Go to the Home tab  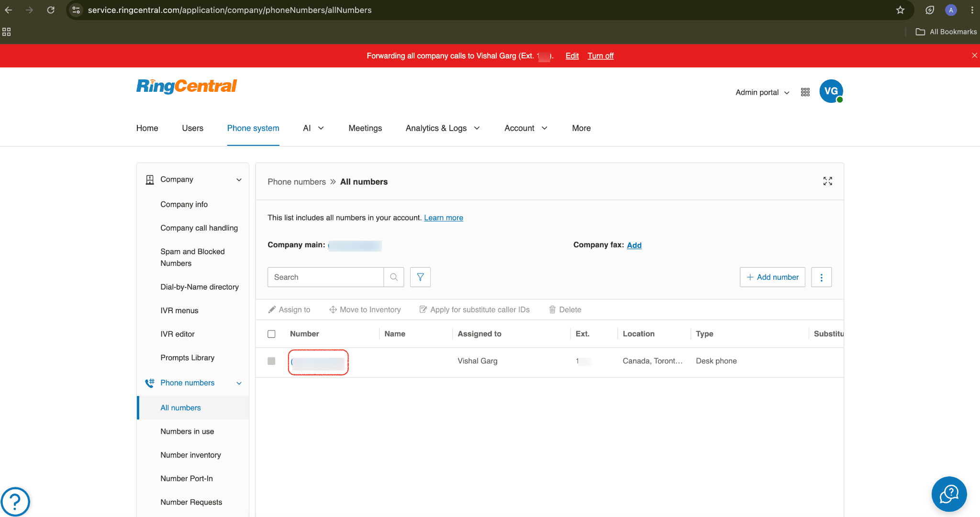[x=147, y=128]
